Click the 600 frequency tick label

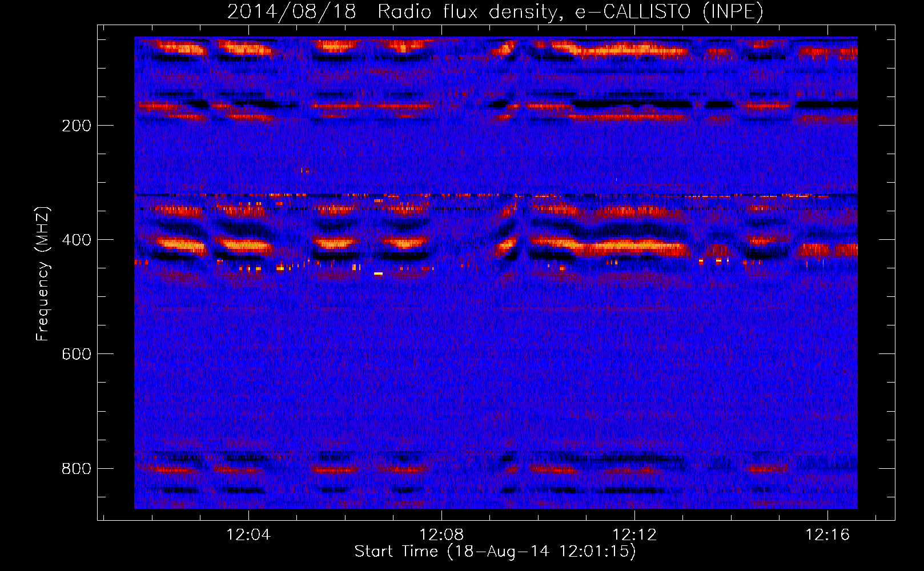point(77,354)
